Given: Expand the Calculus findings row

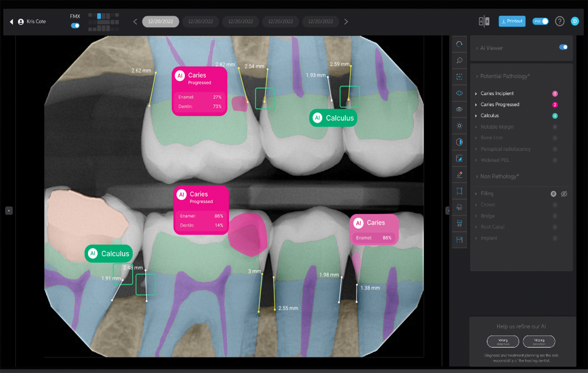Looking at the screenshot, I should click(x=489, y=116).
